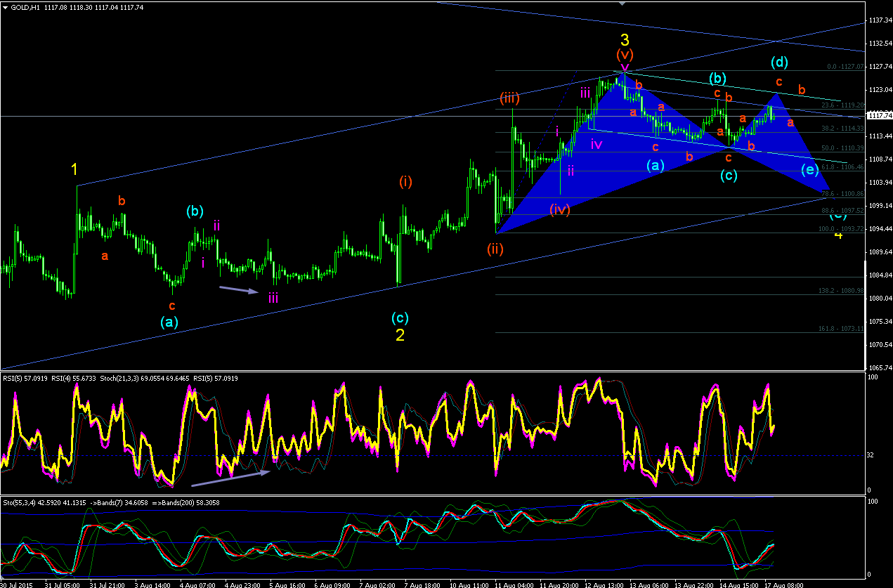
Task: Select the orange (i) wave label
Action: tap(405, 182)
